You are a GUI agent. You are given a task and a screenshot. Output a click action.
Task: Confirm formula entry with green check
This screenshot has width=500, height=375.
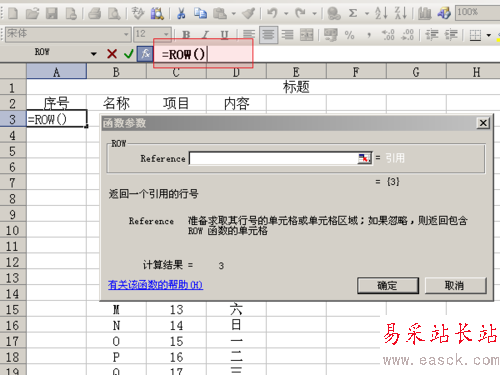coord(128,53)
